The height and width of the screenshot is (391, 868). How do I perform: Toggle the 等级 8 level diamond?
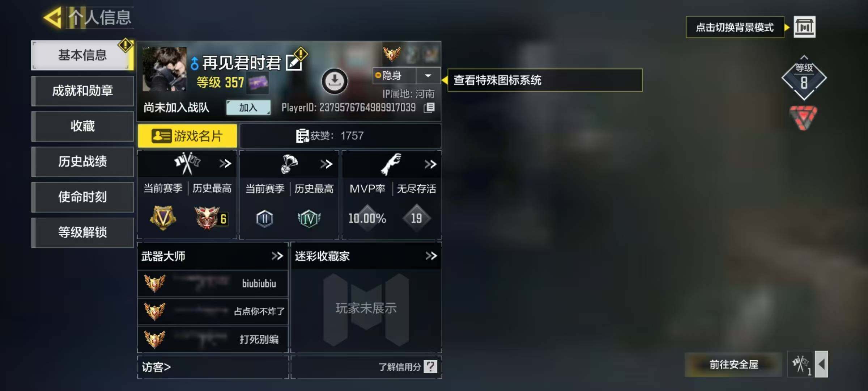804,78
